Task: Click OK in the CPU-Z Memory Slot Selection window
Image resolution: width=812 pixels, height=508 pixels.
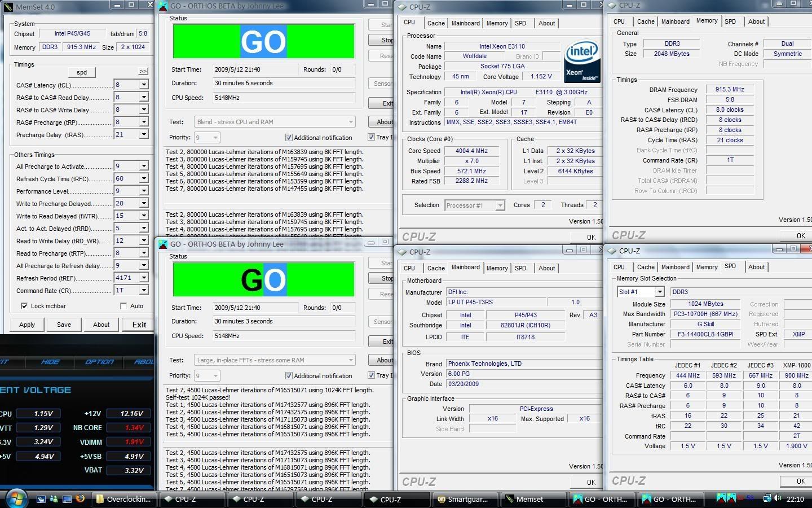Action: (796, 481)
